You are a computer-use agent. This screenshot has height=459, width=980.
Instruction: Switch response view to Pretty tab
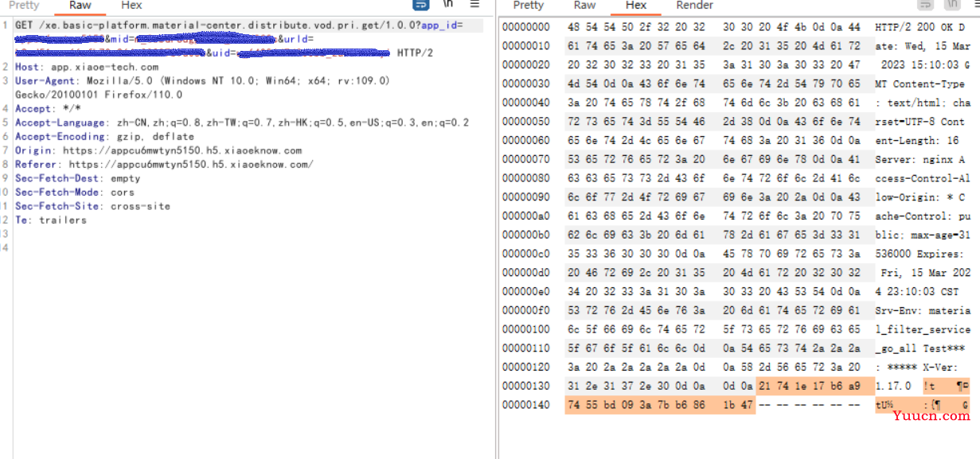tap(529, 6)
